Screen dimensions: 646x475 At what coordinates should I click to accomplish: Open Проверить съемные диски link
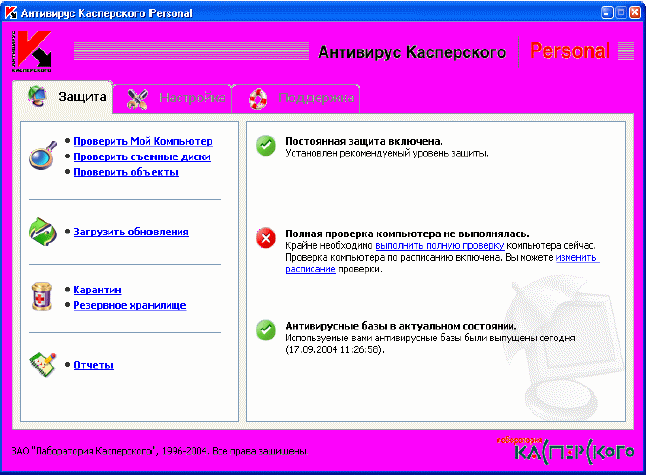(142, 157)
